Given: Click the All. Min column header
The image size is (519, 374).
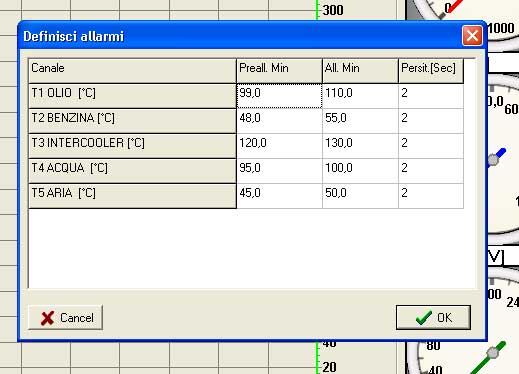Looking at the screenshot, I should pyautogui.click(x=360, y=71).
